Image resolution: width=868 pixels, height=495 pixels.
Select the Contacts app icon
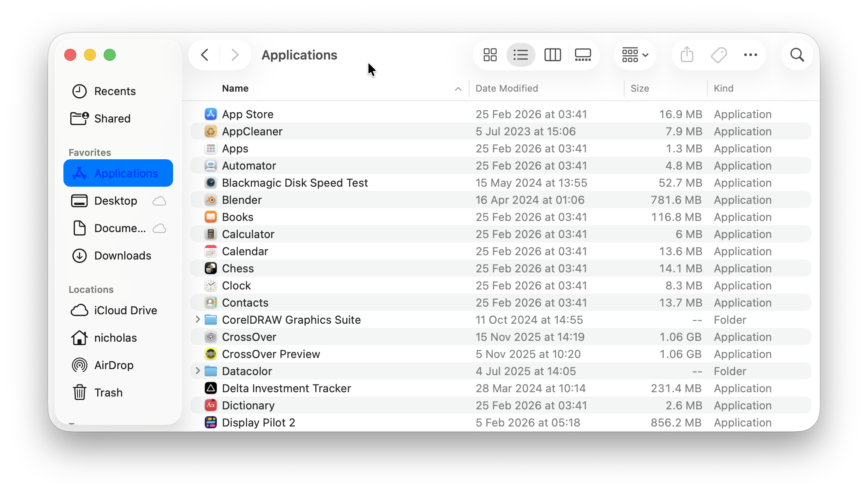pyautogui.click(x=210, y=302)
